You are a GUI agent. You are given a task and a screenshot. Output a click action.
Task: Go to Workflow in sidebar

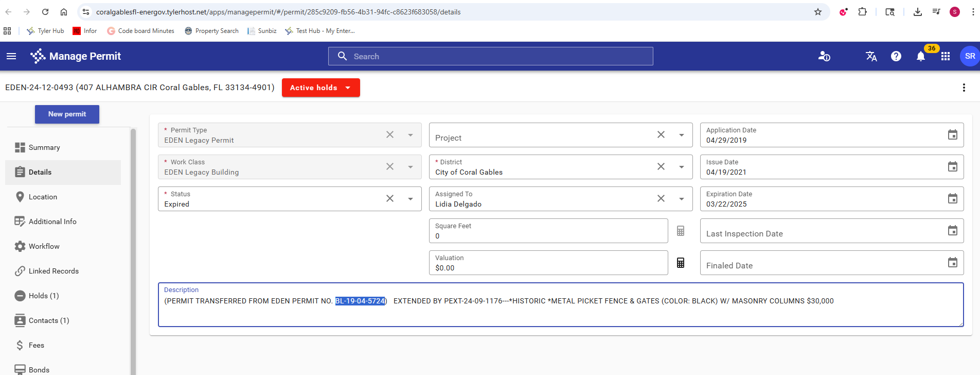click(x=44, y=246)
